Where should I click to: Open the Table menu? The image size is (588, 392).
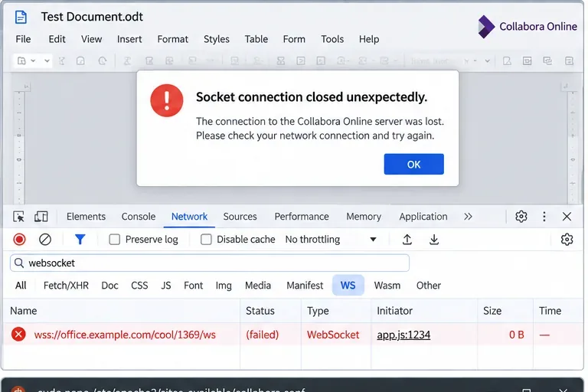[x=256, y=39]
